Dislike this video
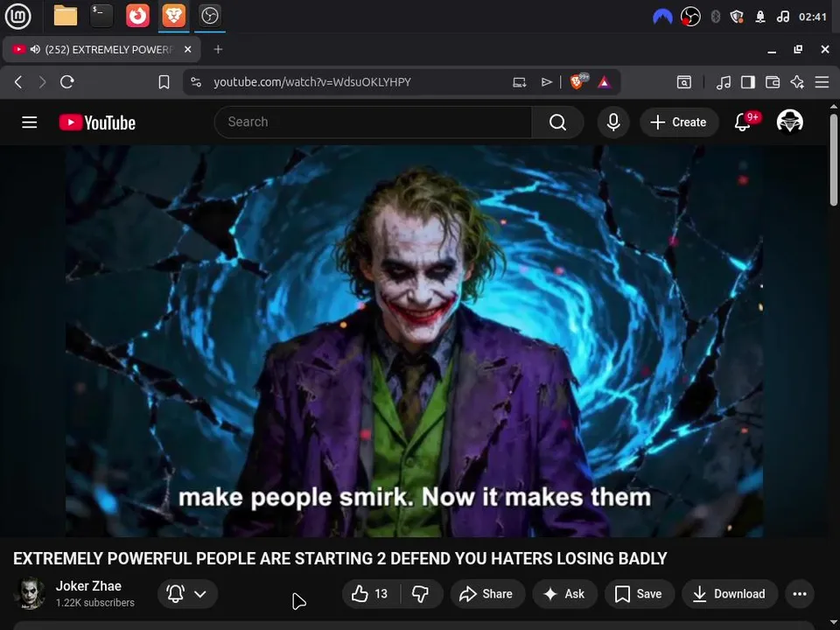 (421, 593)
